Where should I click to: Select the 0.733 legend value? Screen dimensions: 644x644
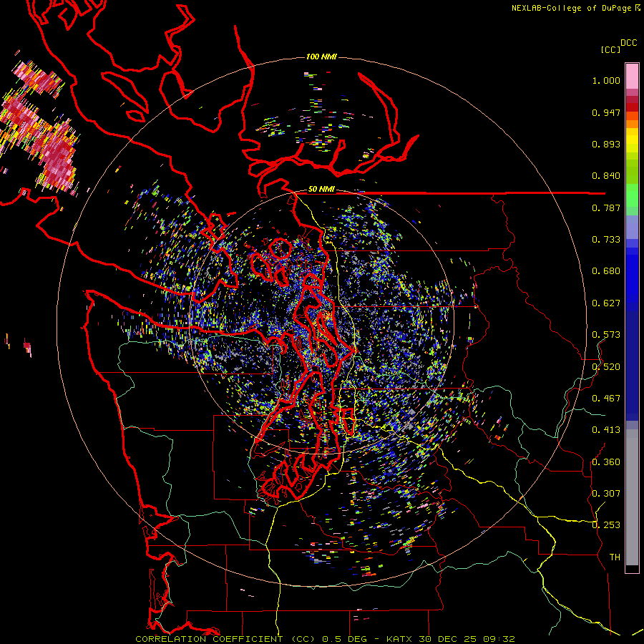[606, 240]
